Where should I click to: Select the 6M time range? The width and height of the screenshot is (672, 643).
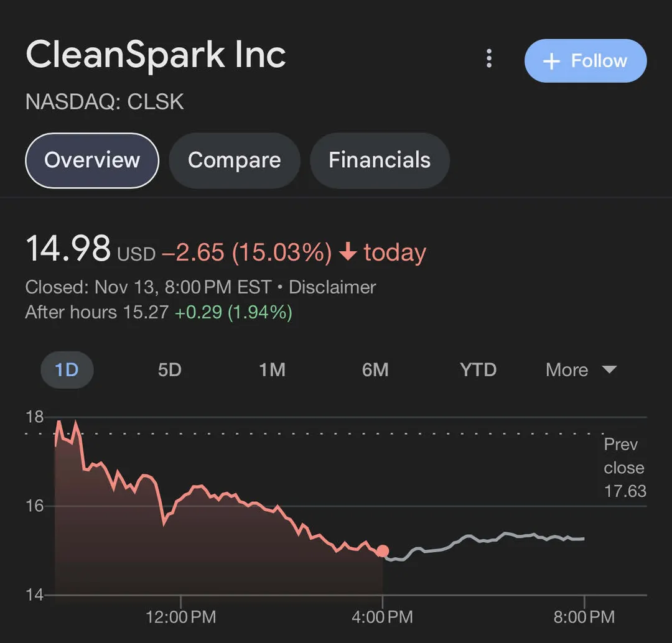[x=375, y=370]
